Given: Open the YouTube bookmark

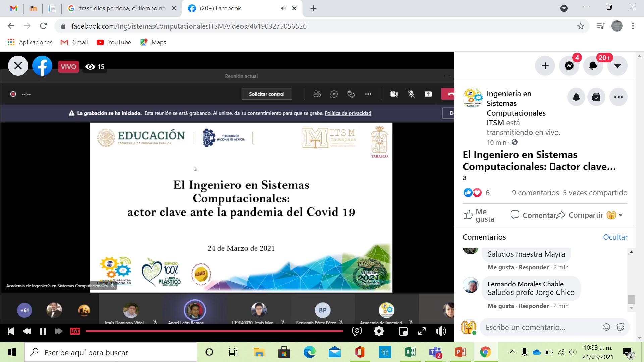Looking at the screenshot, I should tap(114, 42).
